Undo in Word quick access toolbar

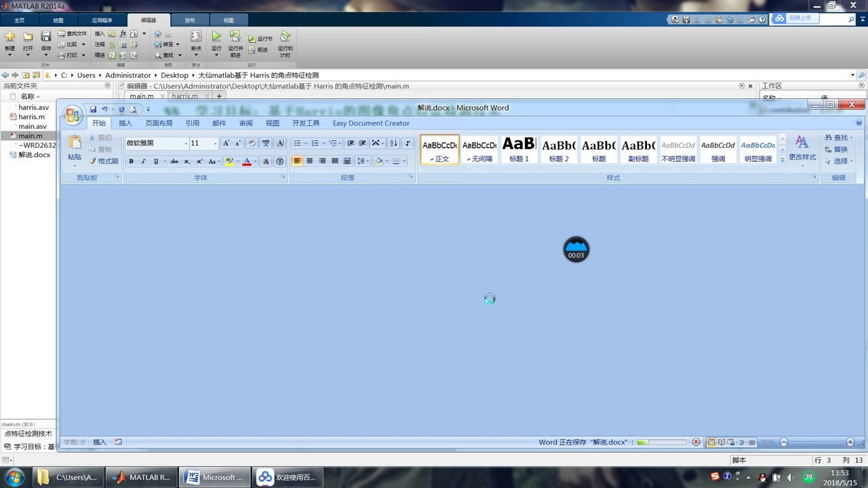[x=104, y=109]
